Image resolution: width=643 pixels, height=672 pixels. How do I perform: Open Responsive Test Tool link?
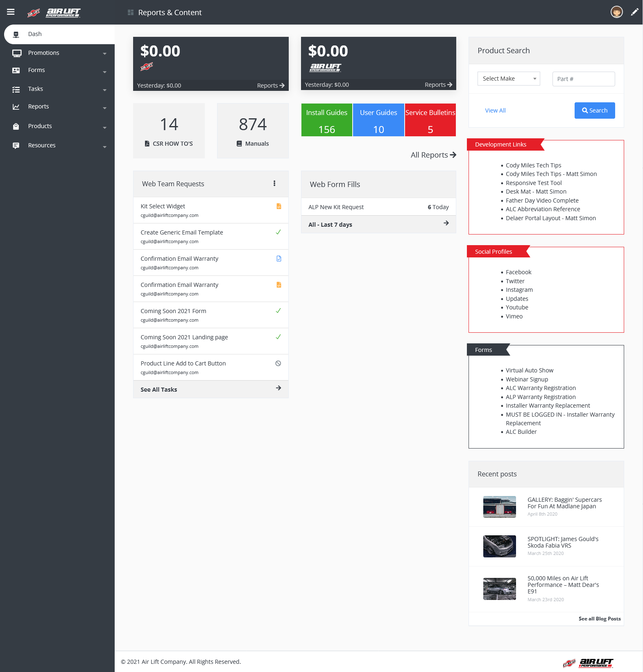click(534, 183)
